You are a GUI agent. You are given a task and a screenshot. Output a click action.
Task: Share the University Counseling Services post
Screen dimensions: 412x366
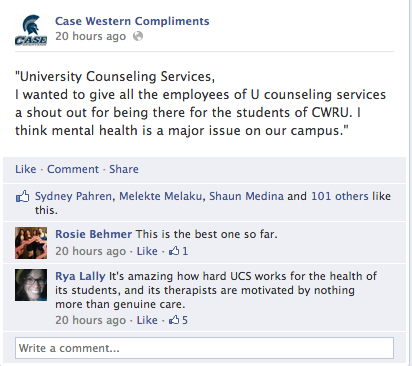click(124, 169)
